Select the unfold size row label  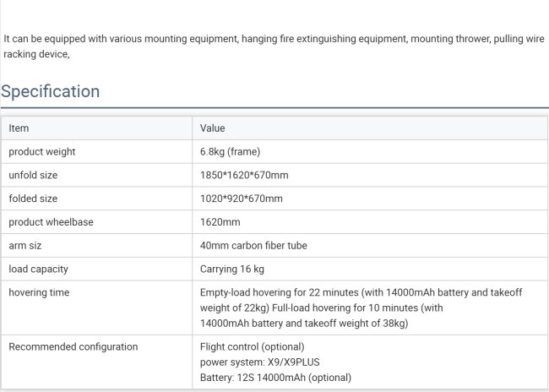[33, 175]
